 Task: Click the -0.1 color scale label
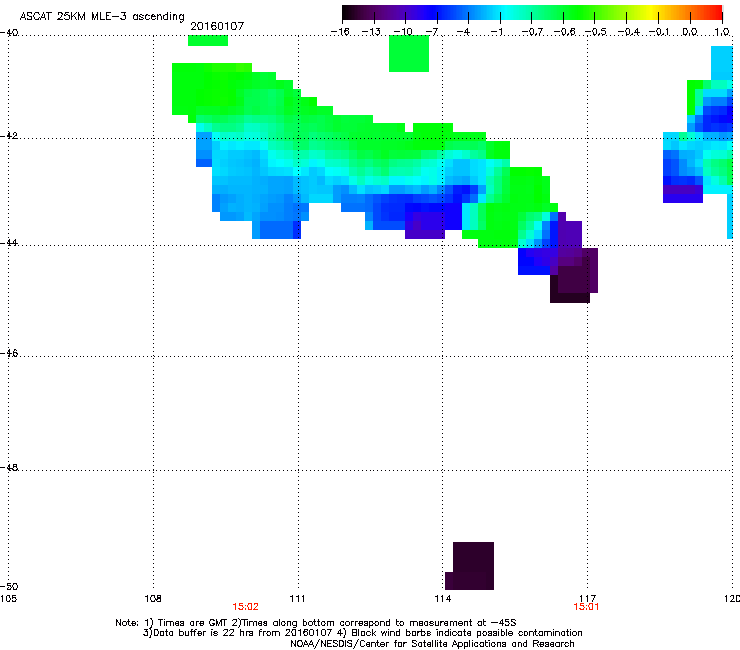coord(659,32)
